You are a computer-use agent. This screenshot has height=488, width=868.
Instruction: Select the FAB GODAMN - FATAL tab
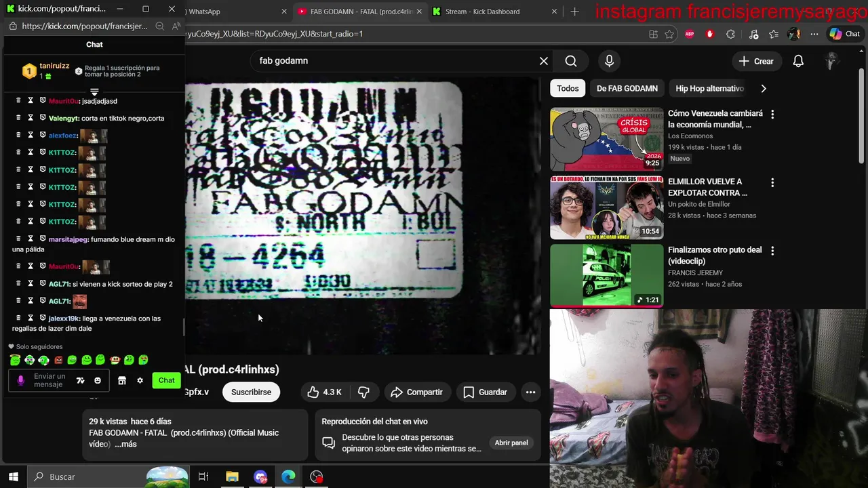point(359,12)
